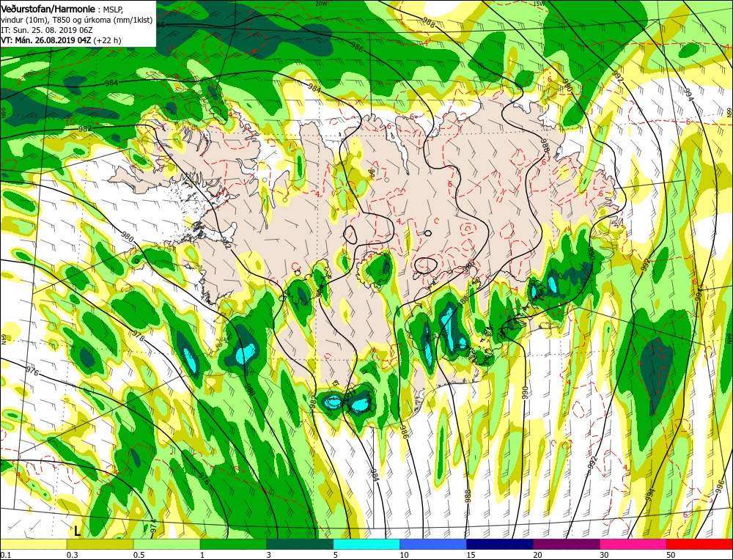Pick the cyan 5–10 mm legend swatch
Screen dimensions: 733x560
(x=366, y=544)
